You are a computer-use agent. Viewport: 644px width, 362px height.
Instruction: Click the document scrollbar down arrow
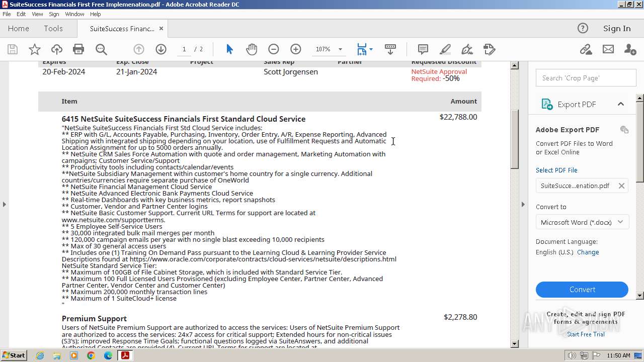515,344
